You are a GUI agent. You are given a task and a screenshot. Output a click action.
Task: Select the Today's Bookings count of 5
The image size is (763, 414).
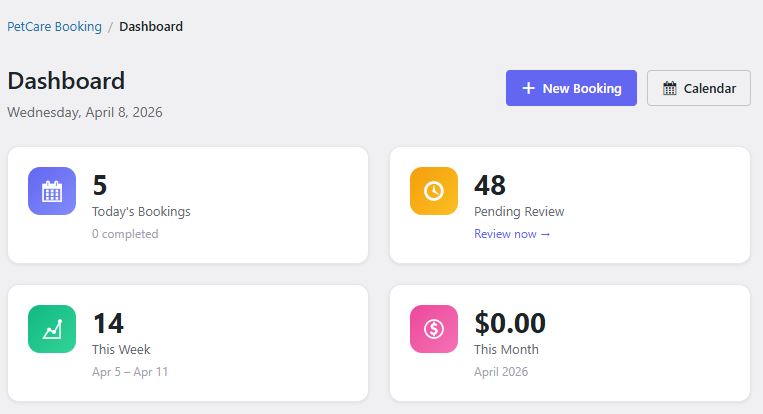pyautogui.click(x=100, y=185)
